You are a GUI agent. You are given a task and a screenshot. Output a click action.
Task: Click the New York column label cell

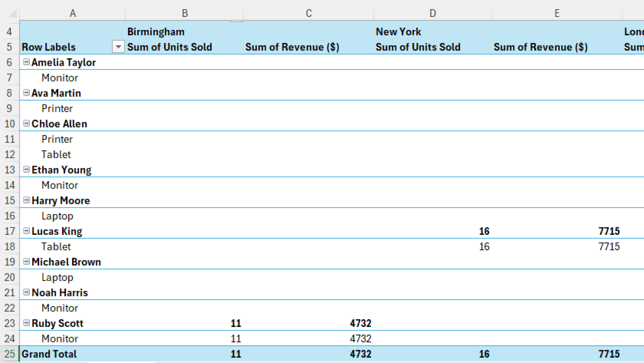click(x=398, y=32)
